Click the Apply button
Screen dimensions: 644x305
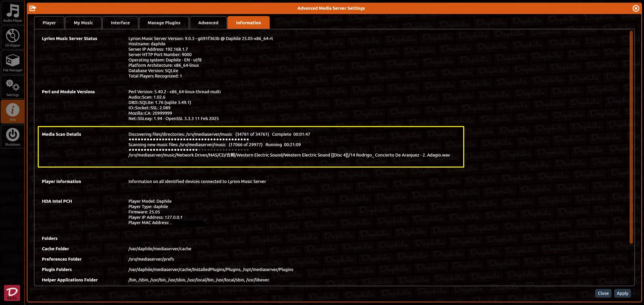pyautogui.click(x=622, y=293)
